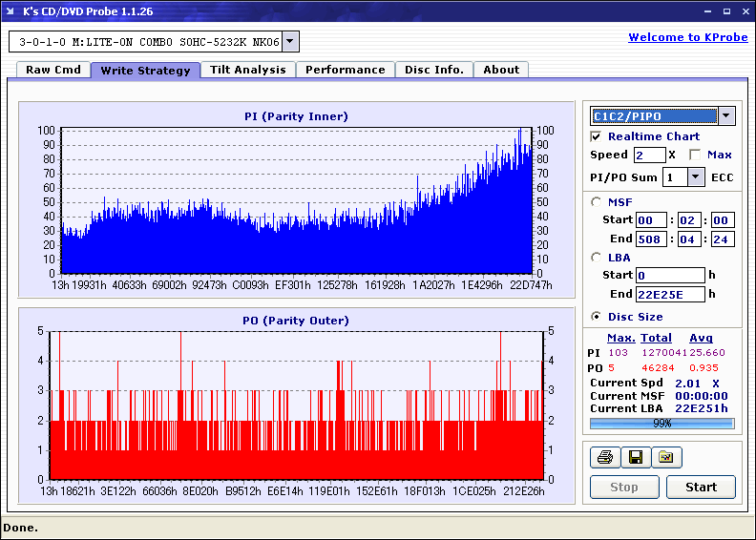
Task: Switch to the Tilt Analysis tab
Action: click(248, 70)
